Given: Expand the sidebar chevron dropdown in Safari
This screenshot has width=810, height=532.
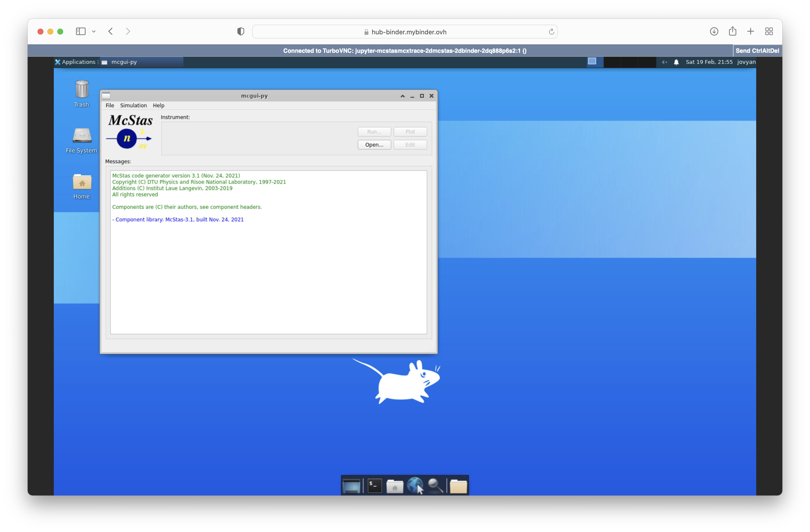Looking at the screenshot, I should 94,32.
